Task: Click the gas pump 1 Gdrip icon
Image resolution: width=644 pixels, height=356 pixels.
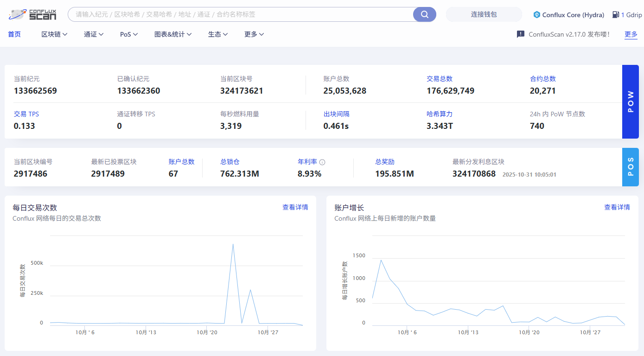Action: coord(616,15)
